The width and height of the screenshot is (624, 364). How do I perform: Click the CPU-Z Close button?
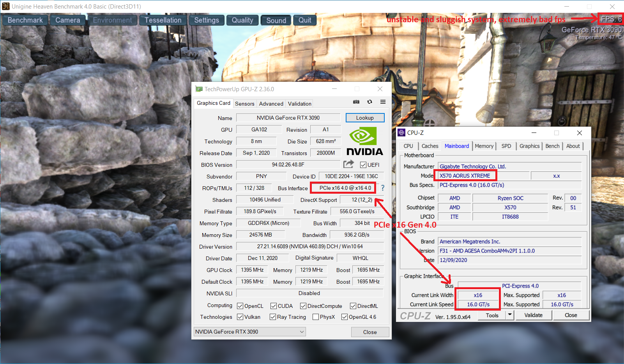pos(571,315)
